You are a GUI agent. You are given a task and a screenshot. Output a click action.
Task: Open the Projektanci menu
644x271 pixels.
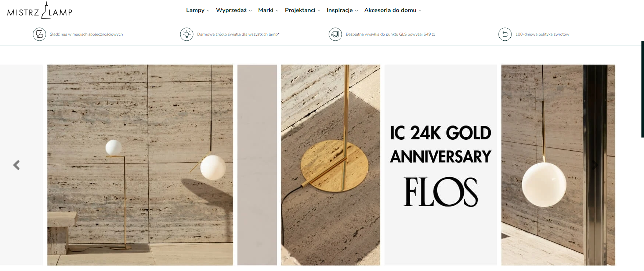tap(303, 10)
